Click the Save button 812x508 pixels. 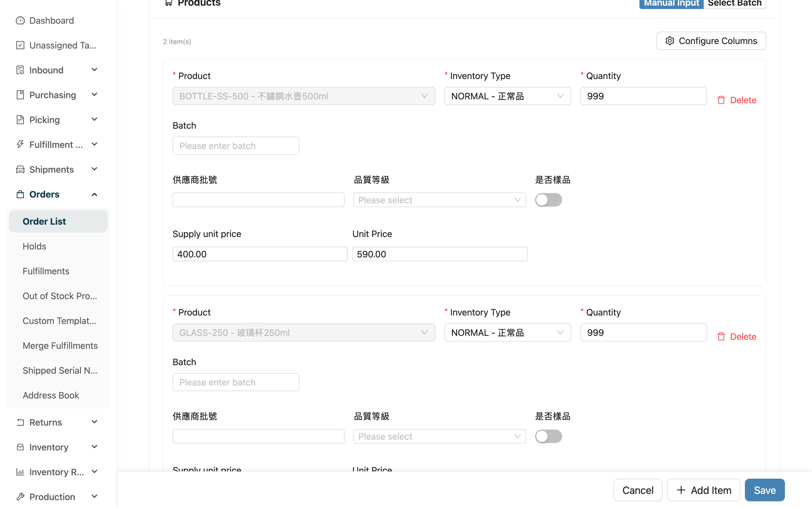[x=765, y=490]
